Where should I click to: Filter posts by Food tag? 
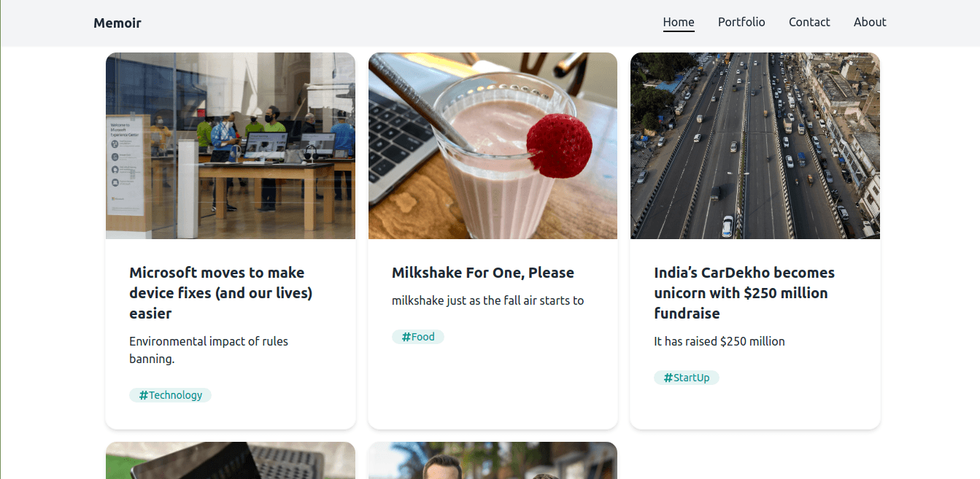click(418, 337)
